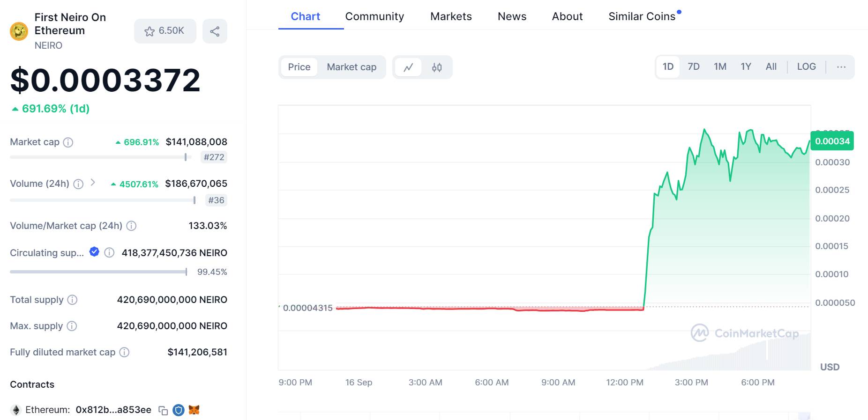
Task: Click the Market cap rank progress bar
Action: [x=101, y=157]
